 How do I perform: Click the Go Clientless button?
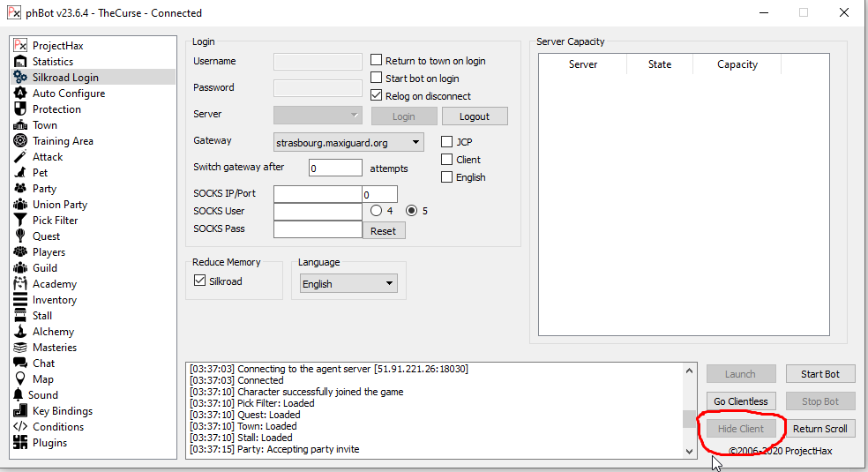pos(741,401)
